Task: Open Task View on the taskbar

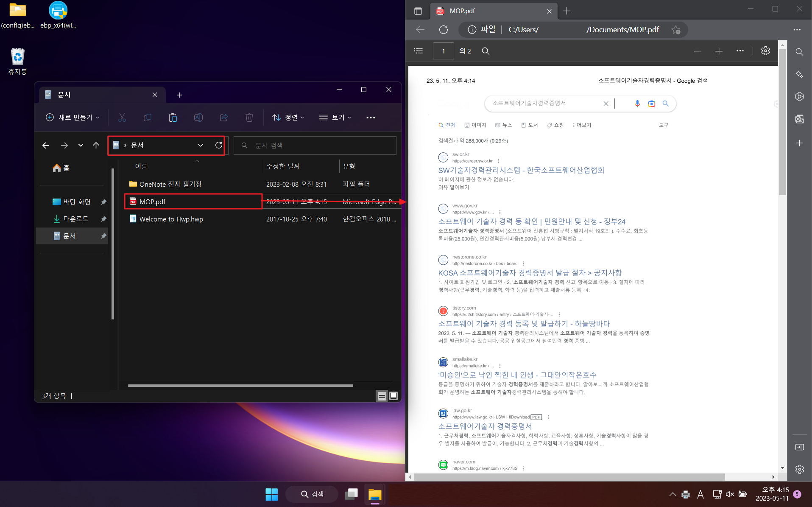Action: pyautogui.click(x=352, y=494)
